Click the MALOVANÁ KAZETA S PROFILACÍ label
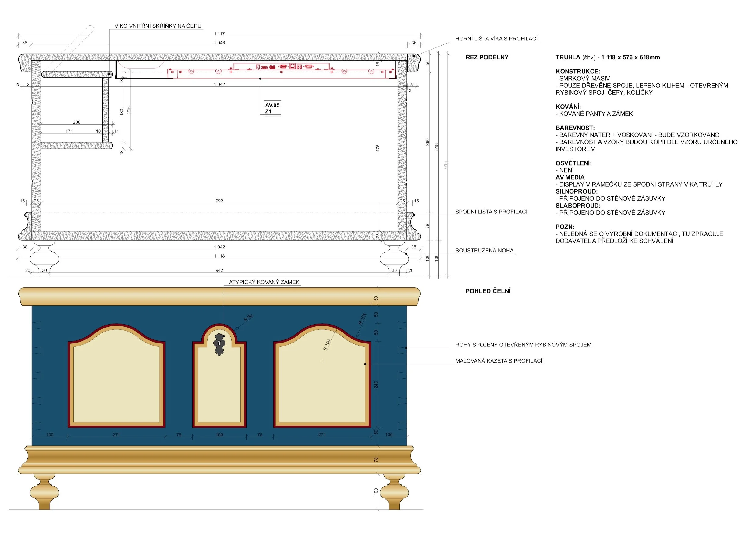The image size is (756, 534). click(x=499, y=360)
